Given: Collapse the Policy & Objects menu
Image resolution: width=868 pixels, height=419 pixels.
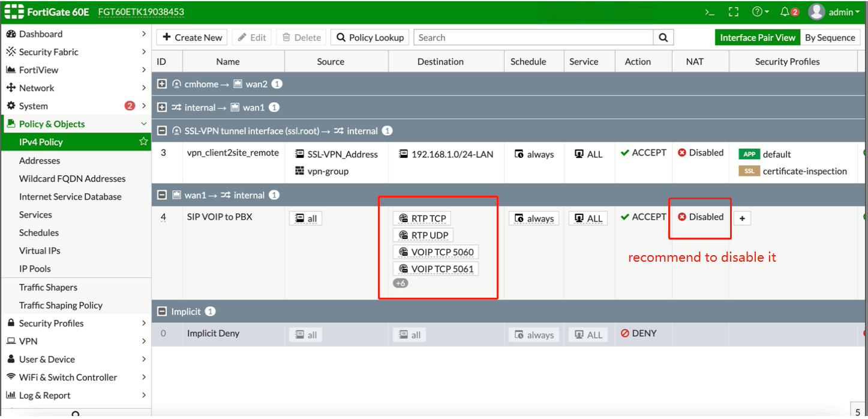Looking at the screenshot, I should point(76,124).
